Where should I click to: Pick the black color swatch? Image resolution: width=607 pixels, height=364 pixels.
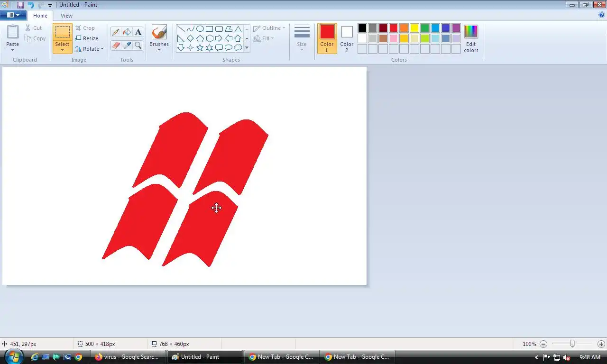(362, 28)
